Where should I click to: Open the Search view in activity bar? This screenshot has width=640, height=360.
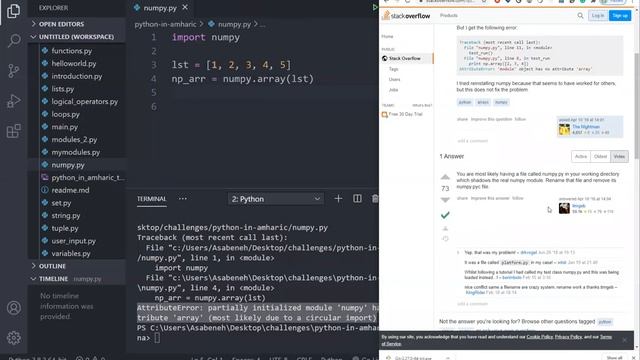[x=13, y=40]
